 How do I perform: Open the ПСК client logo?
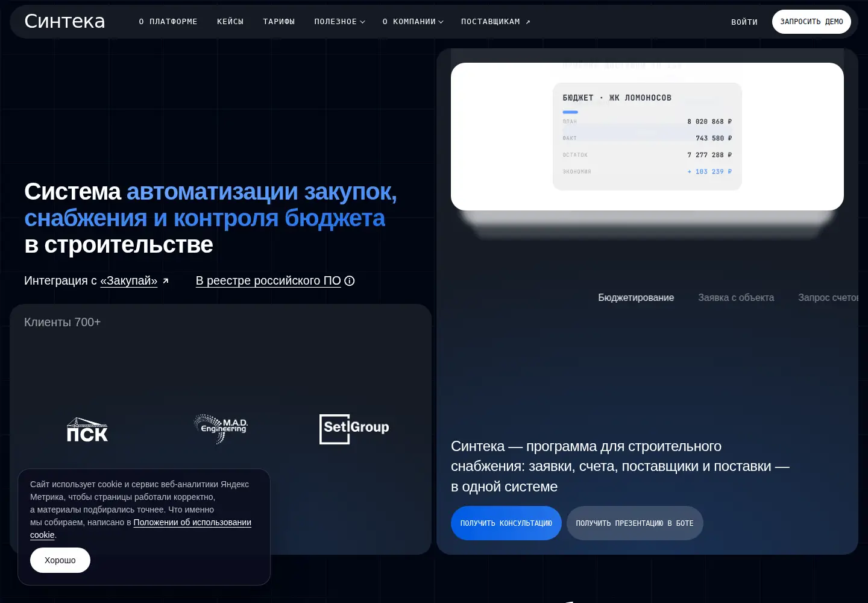point(87,429)
